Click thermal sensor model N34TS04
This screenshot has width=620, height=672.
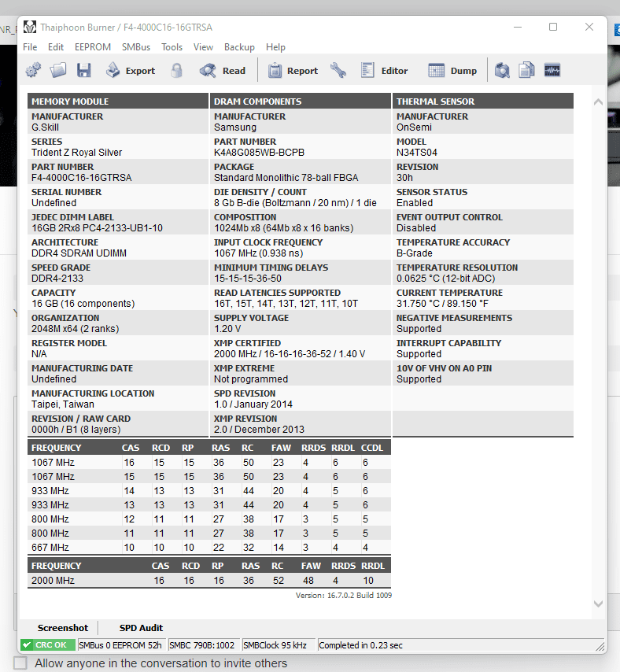point(417,152)
